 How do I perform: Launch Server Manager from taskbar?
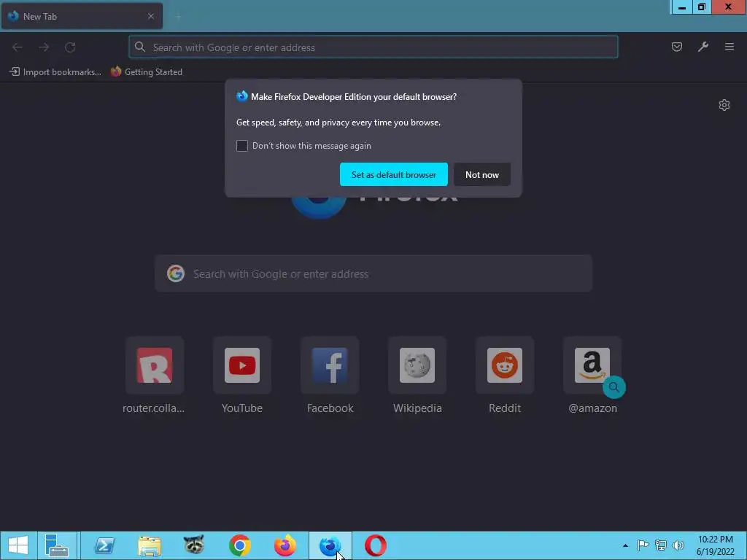[x=57, y=545]
